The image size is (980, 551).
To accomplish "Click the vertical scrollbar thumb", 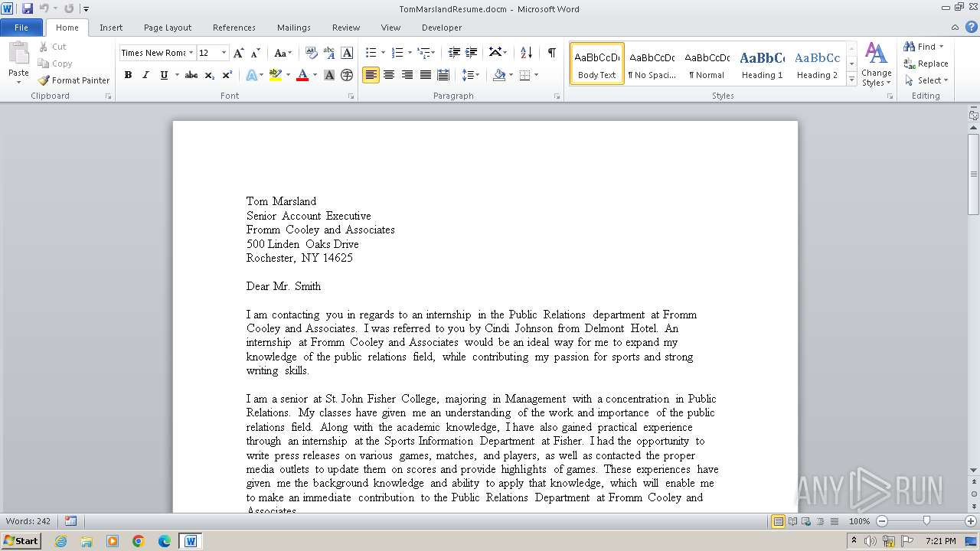I will point(974,174).
